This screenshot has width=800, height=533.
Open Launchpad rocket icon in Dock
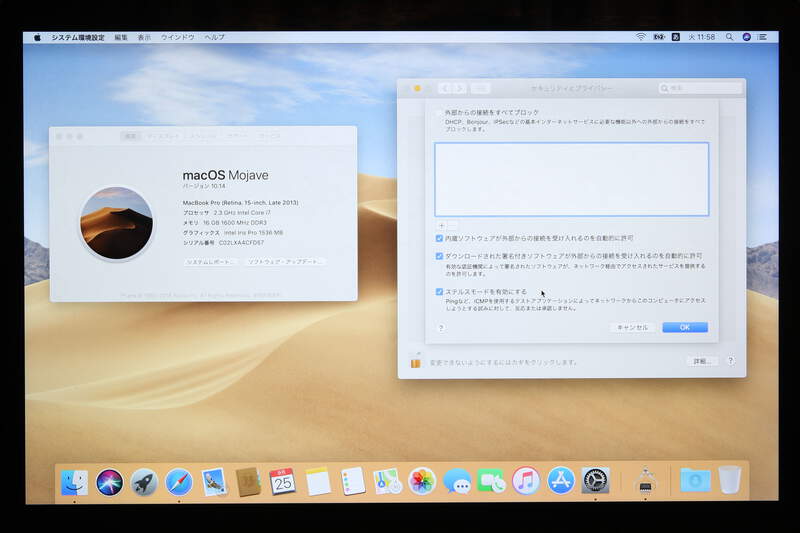[x=144, y=482]
